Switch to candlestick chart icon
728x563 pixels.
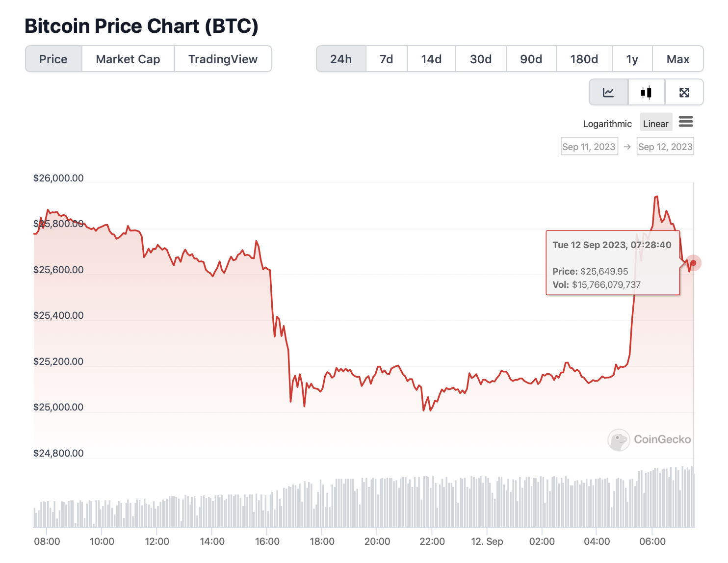coord(646,92)
